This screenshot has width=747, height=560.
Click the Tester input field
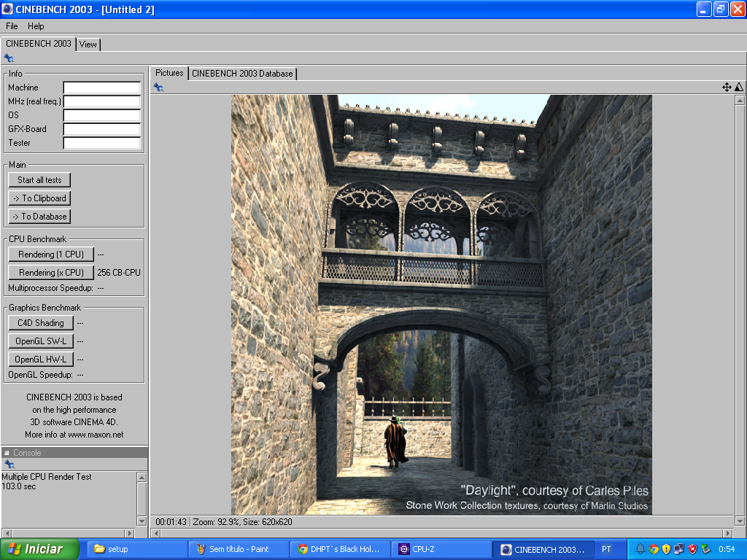pyautogui.click(x=102, y=143)
